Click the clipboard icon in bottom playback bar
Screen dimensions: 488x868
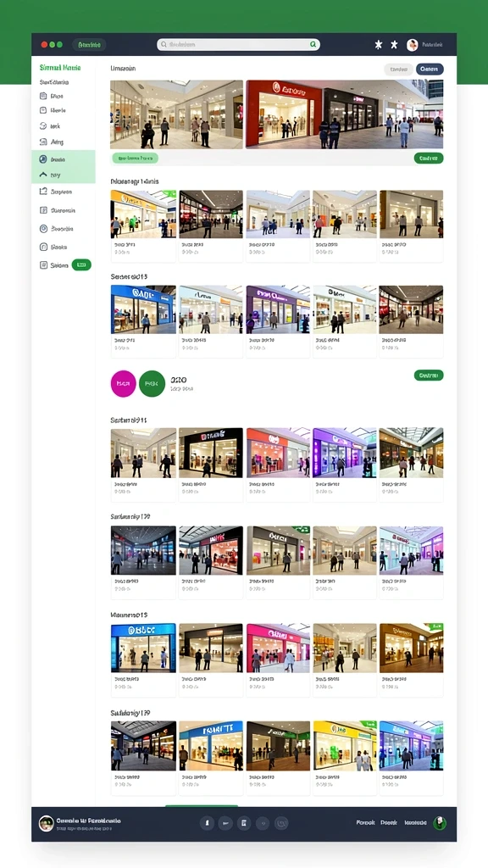click(x=244, y=823)
